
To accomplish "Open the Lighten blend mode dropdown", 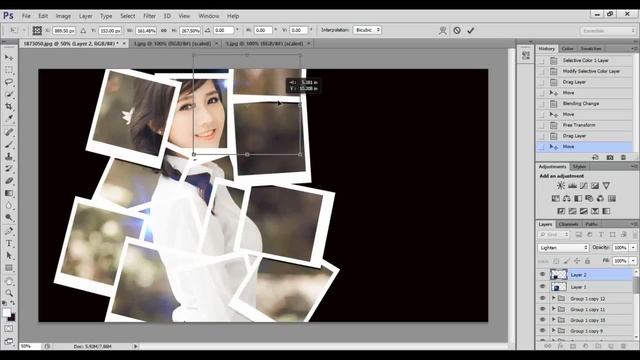I will click(x=563, y=248).
